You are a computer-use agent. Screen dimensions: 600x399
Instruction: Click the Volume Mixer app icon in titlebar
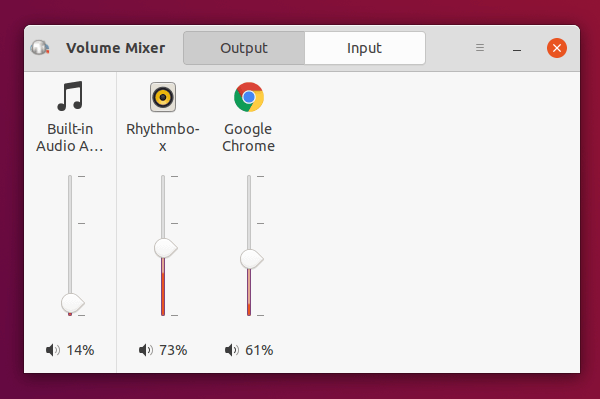pyautogui.click(x=40, y=48)
